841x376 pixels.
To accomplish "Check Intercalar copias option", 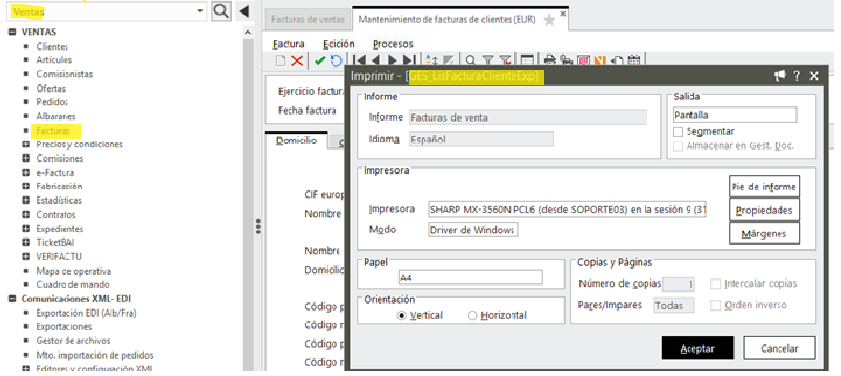I will 715,284.
